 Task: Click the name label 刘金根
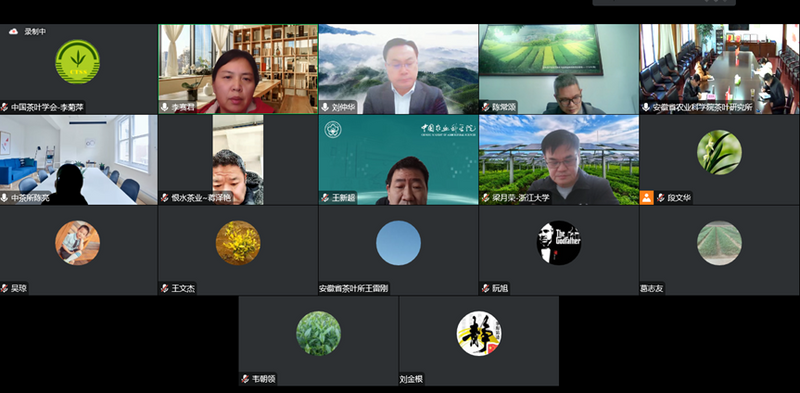tap(411, 379)
